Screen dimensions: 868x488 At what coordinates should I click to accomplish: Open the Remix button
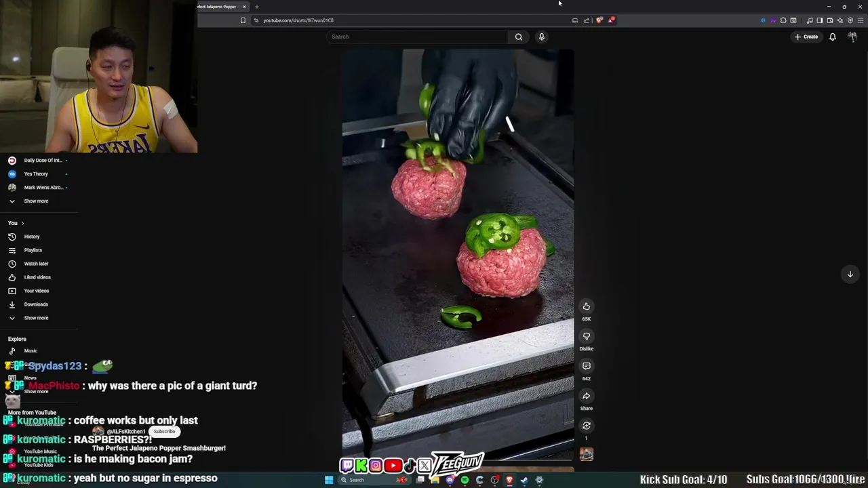(587, 426)
